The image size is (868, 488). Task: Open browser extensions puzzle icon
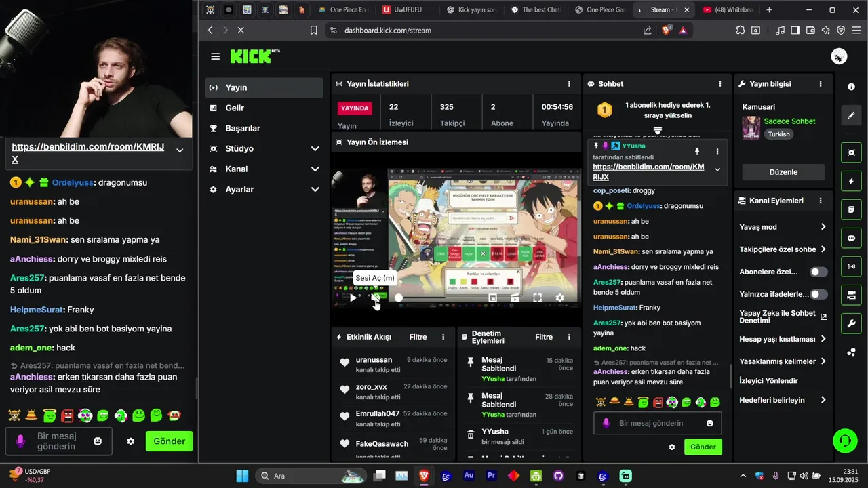coord(741,30)
